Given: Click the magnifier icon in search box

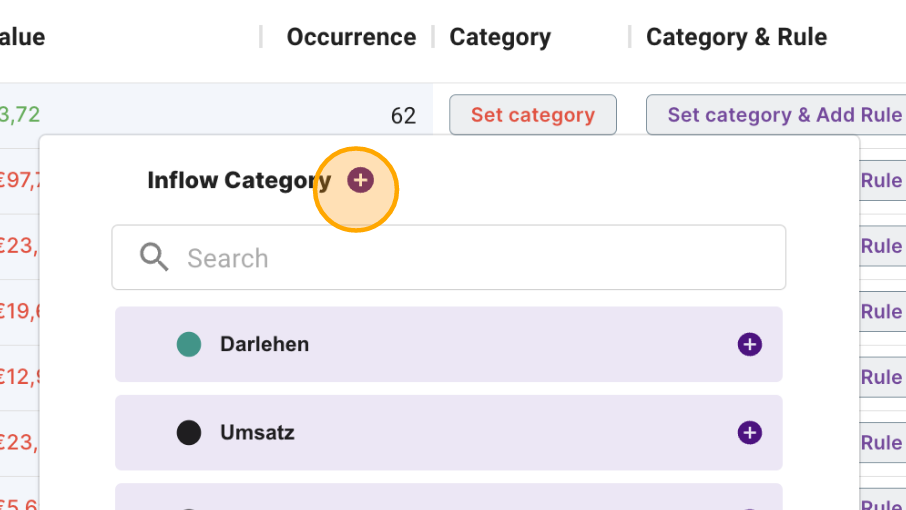Looking at the screenshot, I should pos(154,257).
